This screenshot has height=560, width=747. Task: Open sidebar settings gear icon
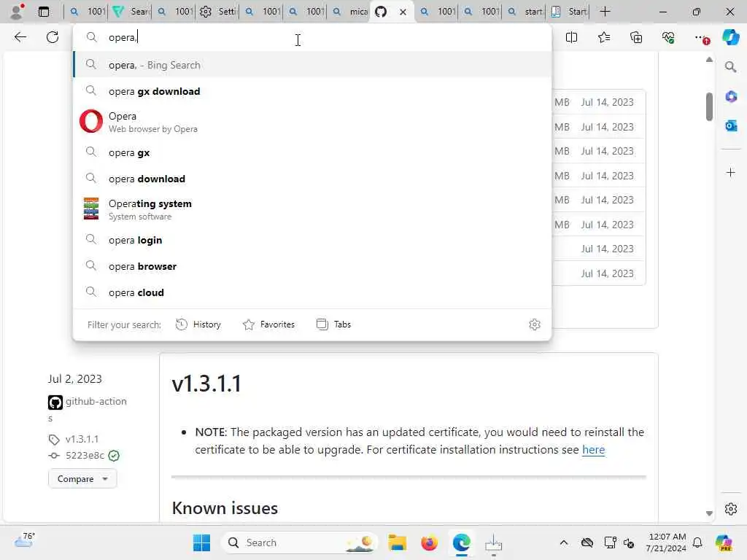[730, 509]
